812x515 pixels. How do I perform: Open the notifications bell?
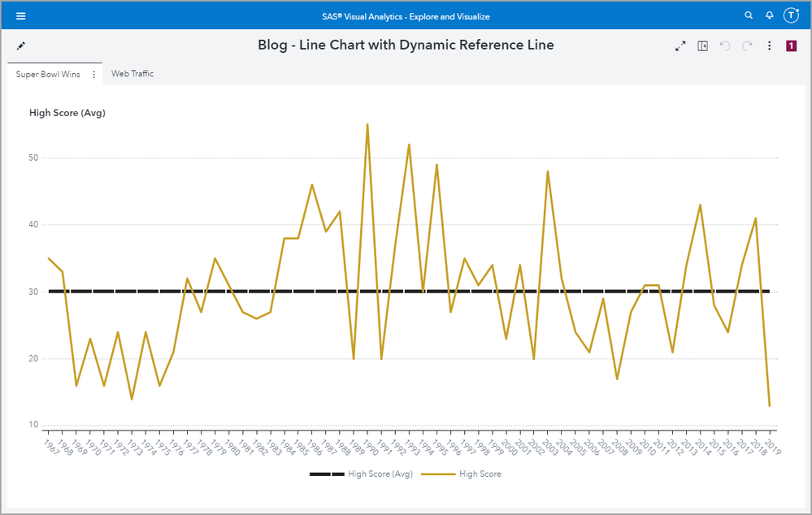point(769,16)
